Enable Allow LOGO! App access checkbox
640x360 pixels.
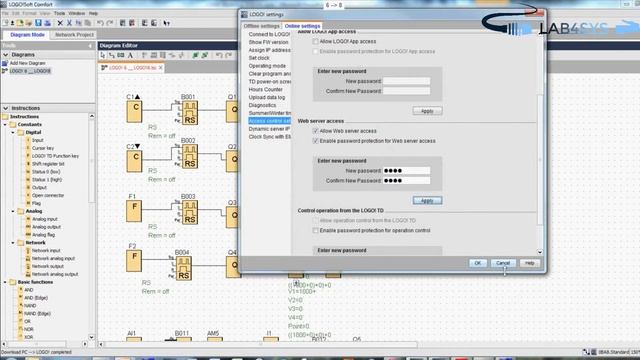coord(315,42)
